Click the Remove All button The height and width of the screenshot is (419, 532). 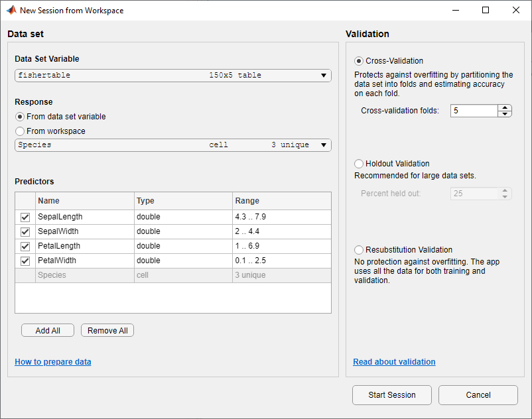pos(107,329)
